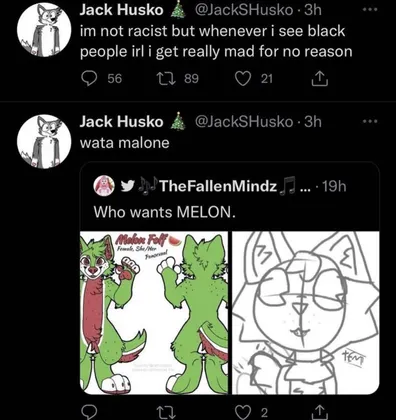This screenshot has height=420, width=396.
Task: Share the first tweet via upload icon
Action: (319, 79)
